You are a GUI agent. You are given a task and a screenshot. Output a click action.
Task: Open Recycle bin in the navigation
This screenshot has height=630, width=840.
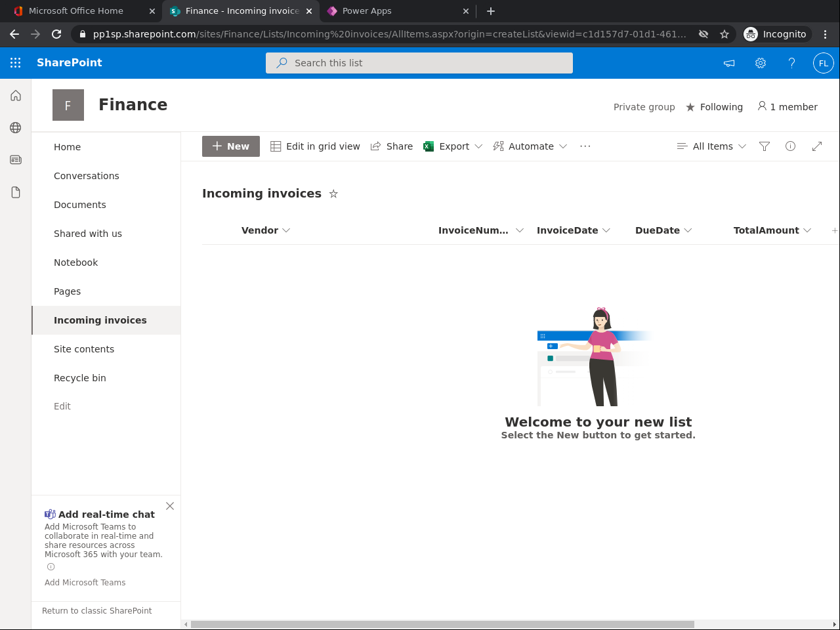pyautogui.click(x=80, y=378)
